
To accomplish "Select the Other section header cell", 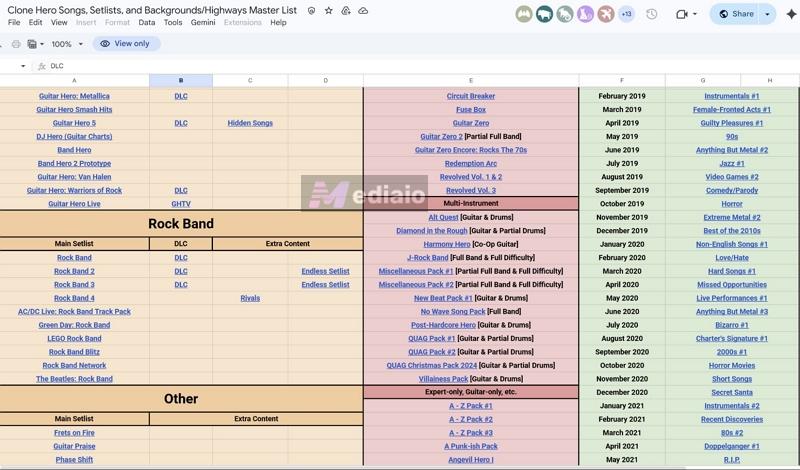I will [x=181, y=399].
